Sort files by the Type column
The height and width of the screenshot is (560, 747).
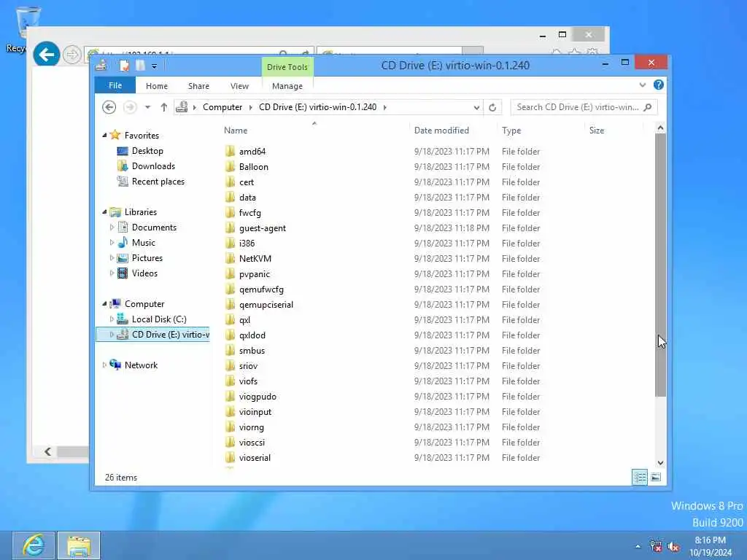(x=511, y=131)
